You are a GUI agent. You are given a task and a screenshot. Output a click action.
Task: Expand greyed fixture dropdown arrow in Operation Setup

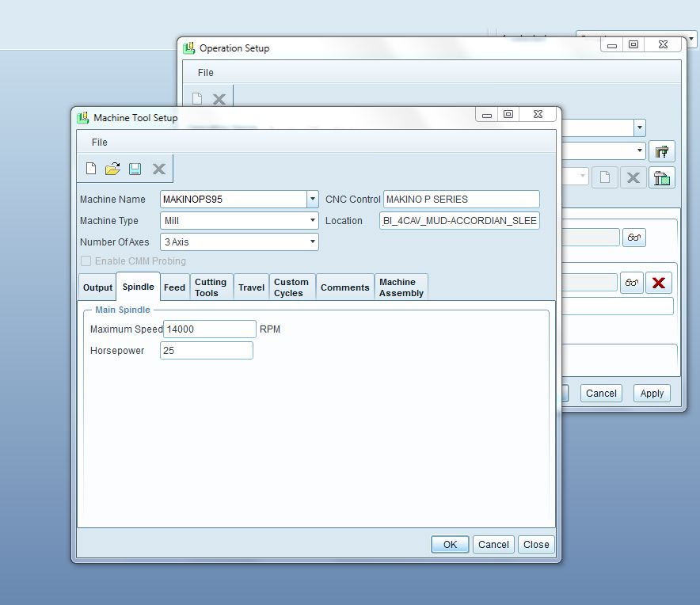[583, 176]
